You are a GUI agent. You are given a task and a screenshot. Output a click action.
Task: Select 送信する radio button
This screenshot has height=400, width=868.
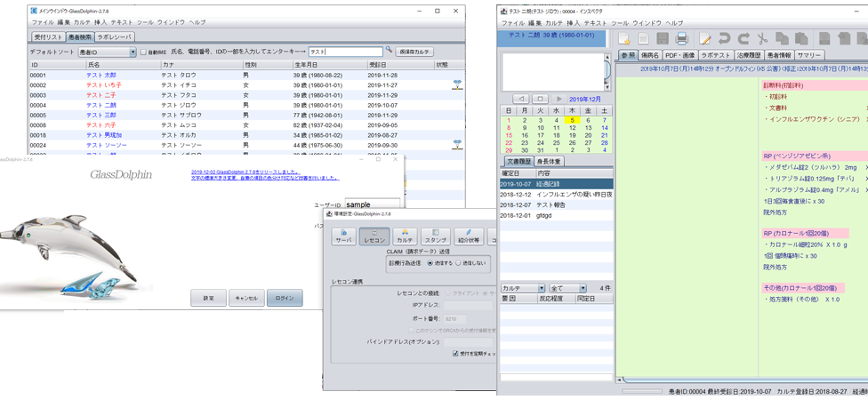430,263
